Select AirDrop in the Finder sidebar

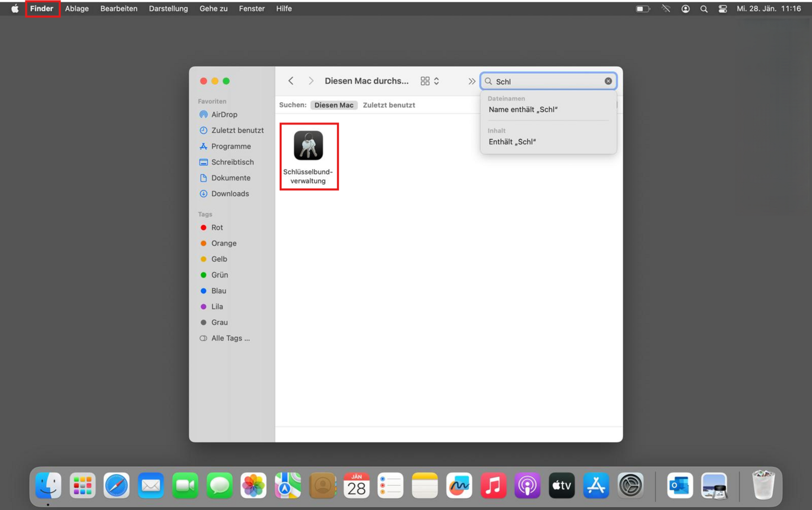(223, 114)
